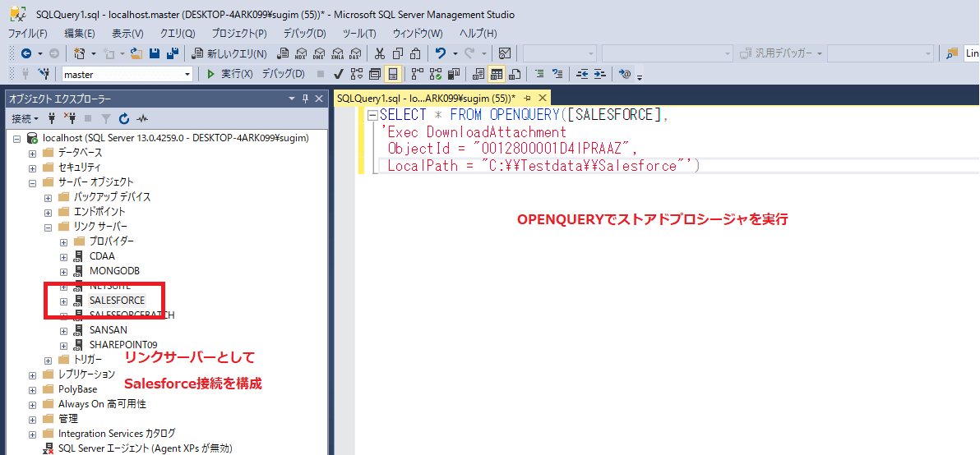The width and height of the screenshot is (980, 455).
Task: Click the copy icon
Action: 397,53
